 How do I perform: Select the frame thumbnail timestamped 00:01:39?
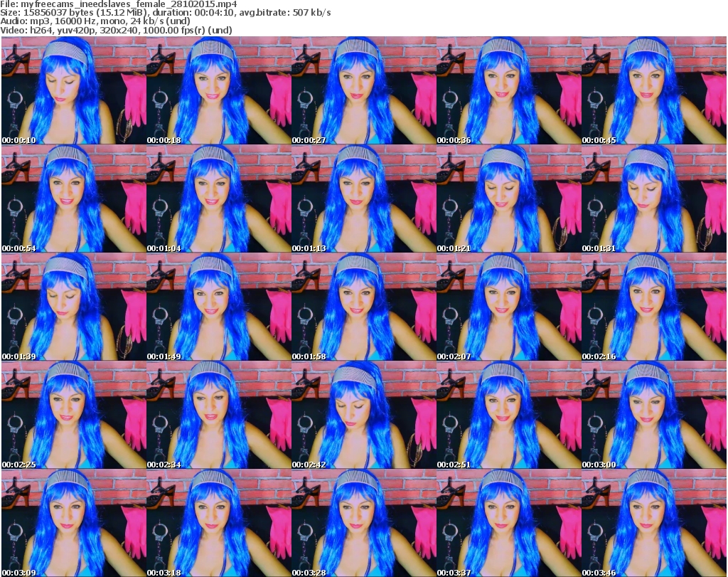74,307
